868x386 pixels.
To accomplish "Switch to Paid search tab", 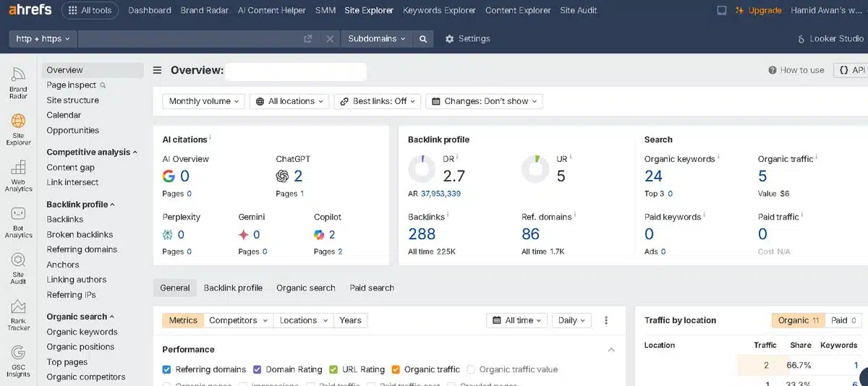I will (372, 288).
